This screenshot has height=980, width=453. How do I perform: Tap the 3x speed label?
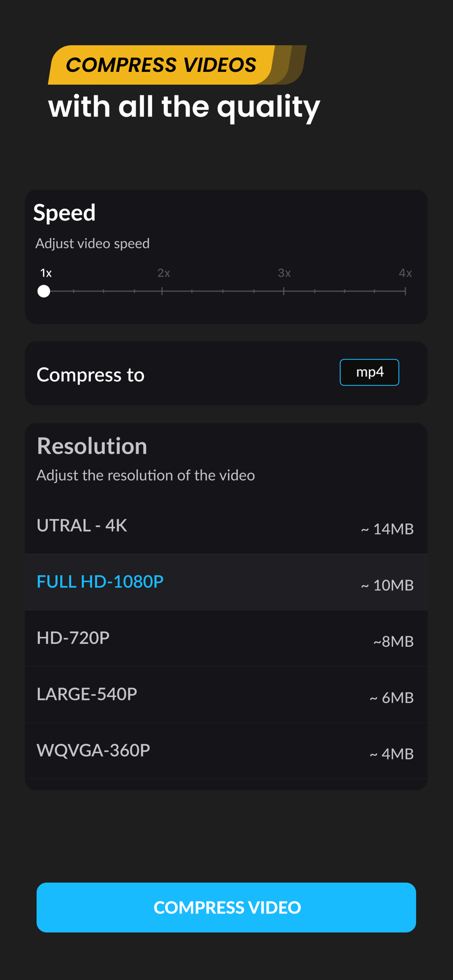tap(284, 273)
